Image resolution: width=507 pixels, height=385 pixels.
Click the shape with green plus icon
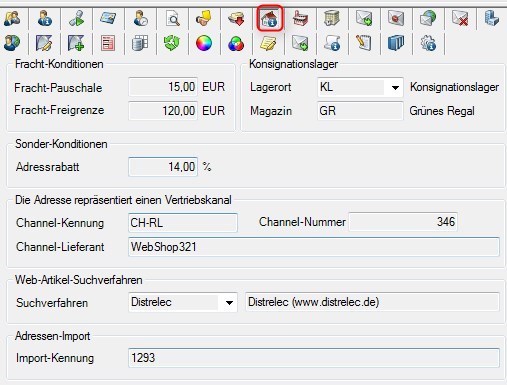(x=76, y=43)
